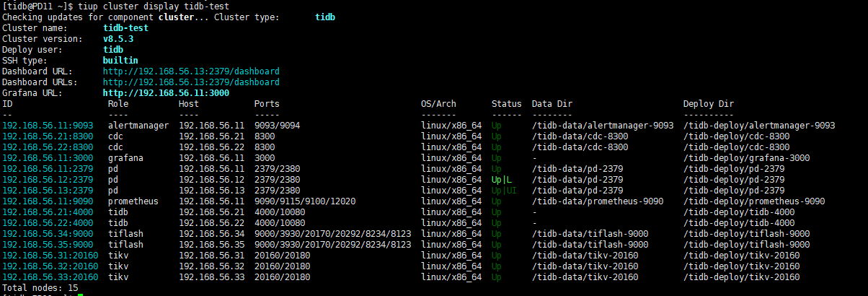
Task: Click the SSH type value "builtin"
Action: 120,61
